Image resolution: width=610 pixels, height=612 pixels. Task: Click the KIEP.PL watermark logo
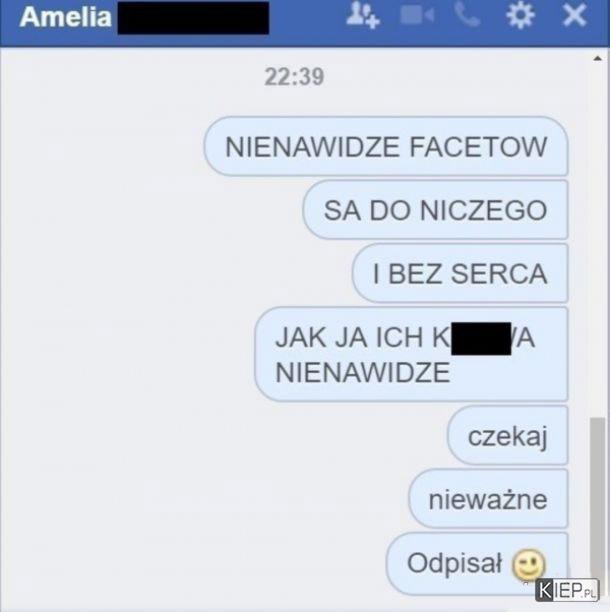click(567, 591)
